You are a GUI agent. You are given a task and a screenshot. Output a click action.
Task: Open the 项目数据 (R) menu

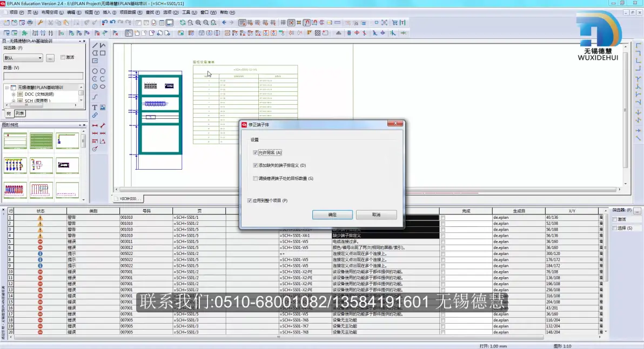pyautogui.click(x=131, y=12)
